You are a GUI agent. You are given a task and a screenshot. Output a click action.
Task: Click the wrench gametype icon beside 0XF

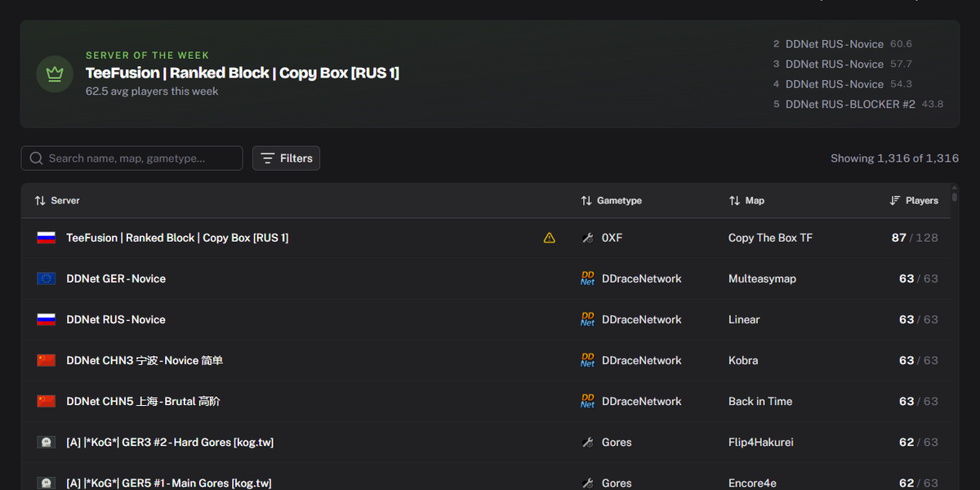pos(587,238)
